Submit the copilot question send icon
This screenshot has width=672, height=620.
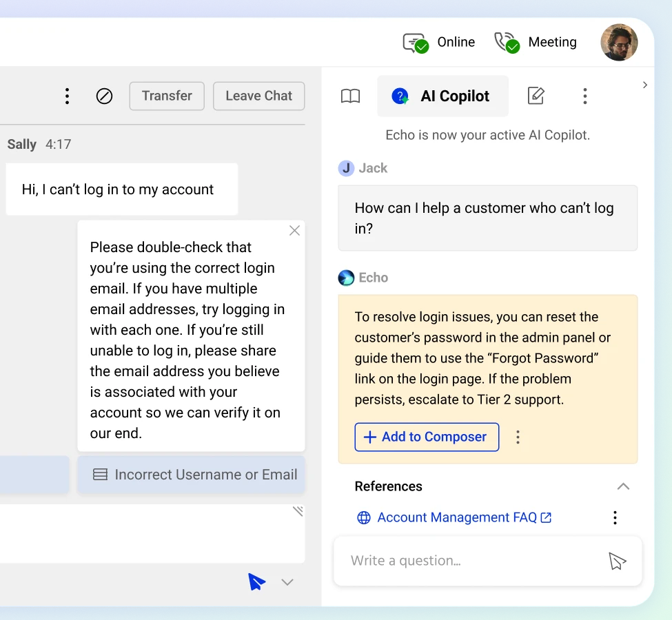[617, 561]
